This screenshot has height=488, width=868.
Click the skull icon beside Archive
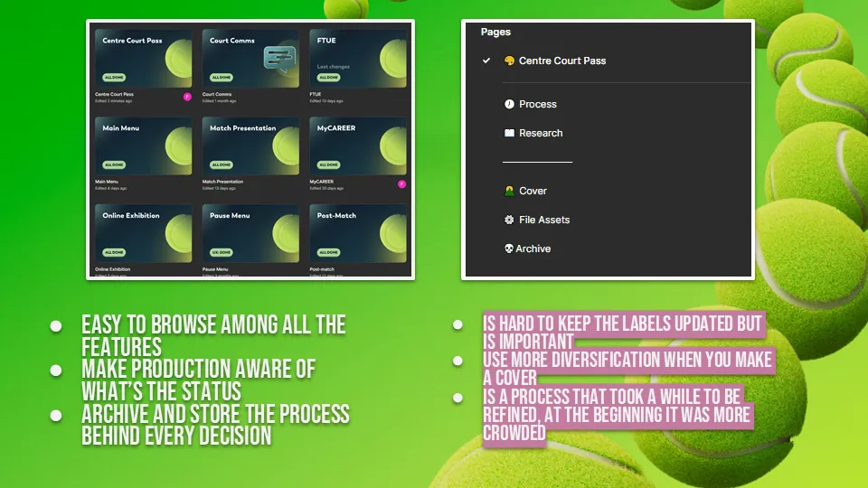point(509,249)
